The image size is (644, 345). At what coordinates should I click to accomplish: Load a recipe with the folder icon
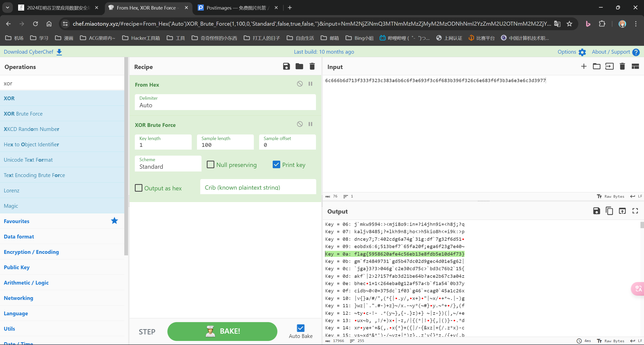(x=299, y=66)
